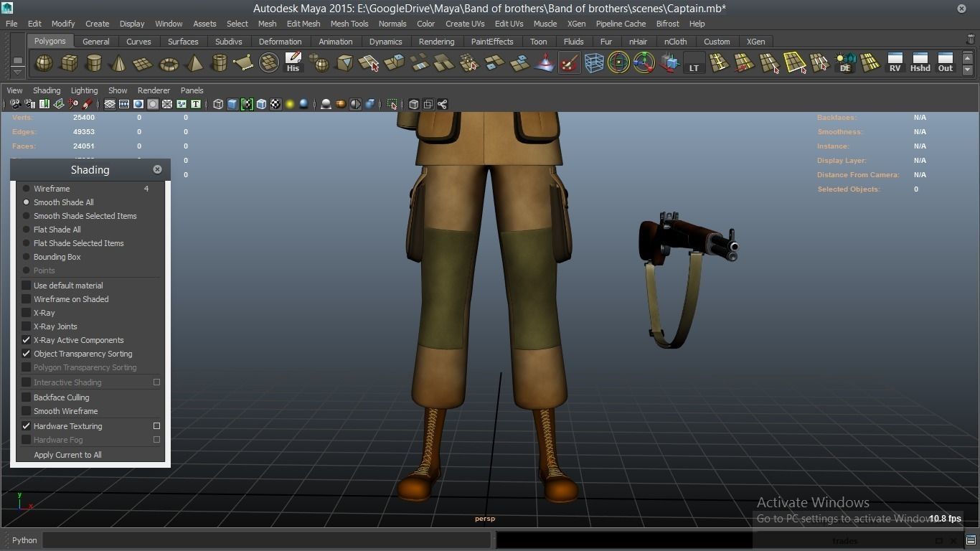Select the sculpt geometry paint tool icon
The height and width of the screenshot is (551, 980).
tap(569, 63)
